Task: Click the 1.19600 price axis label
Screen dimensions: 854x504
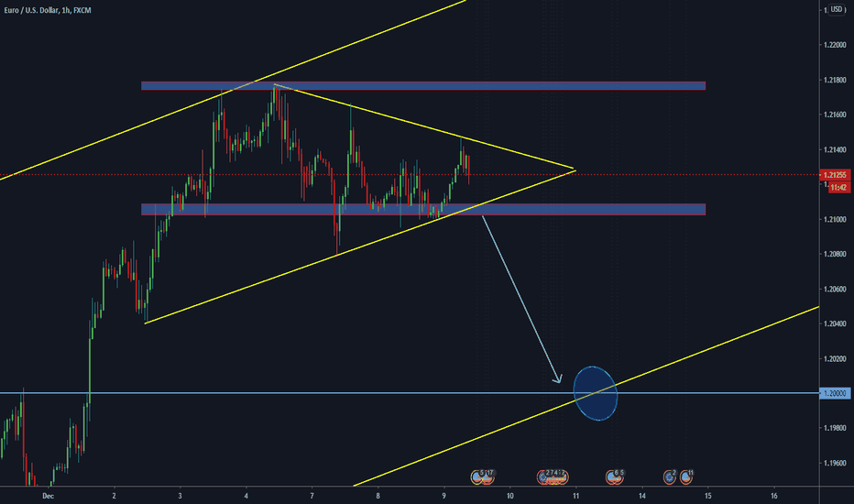Action: pos(835,463)
